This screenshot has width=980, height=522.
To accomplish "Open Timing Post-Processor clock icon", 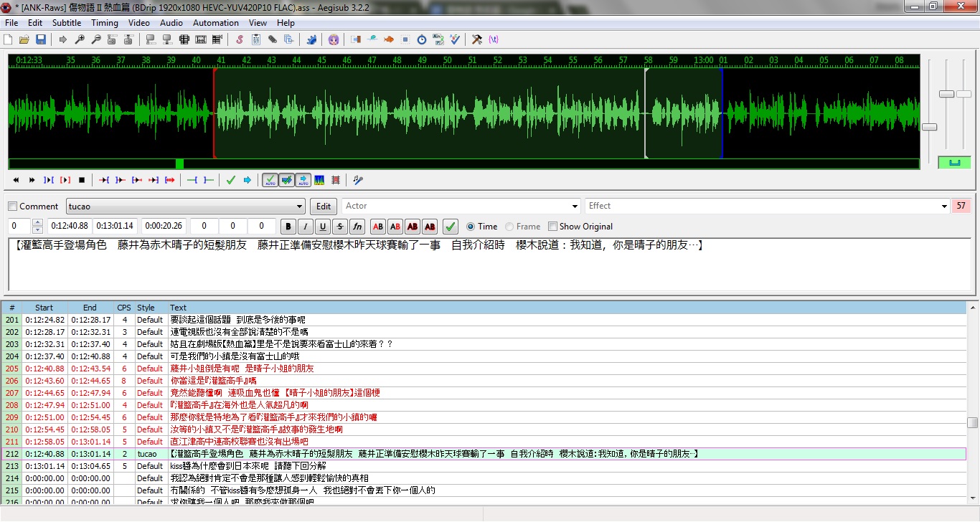I will [422, 39].
